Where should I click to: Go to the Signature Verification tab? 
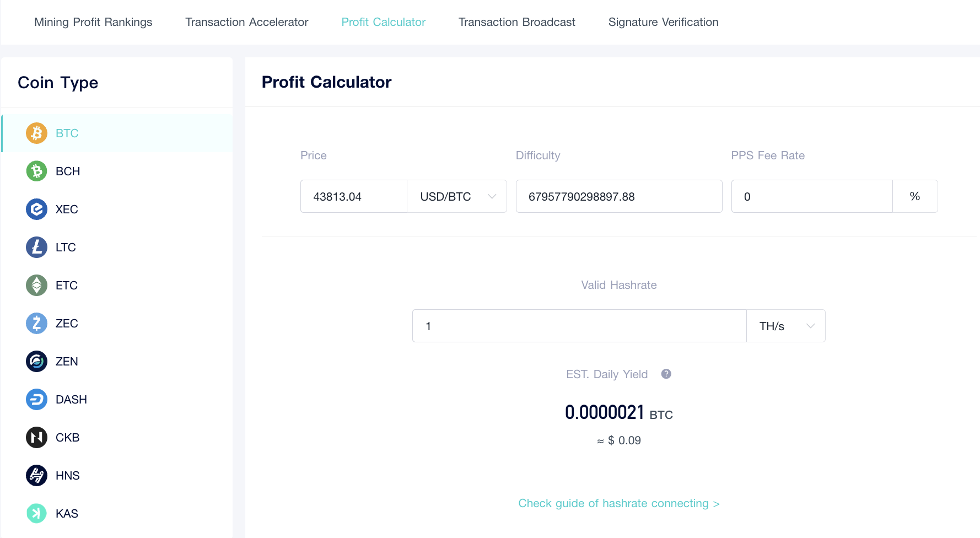click(664, 22)
